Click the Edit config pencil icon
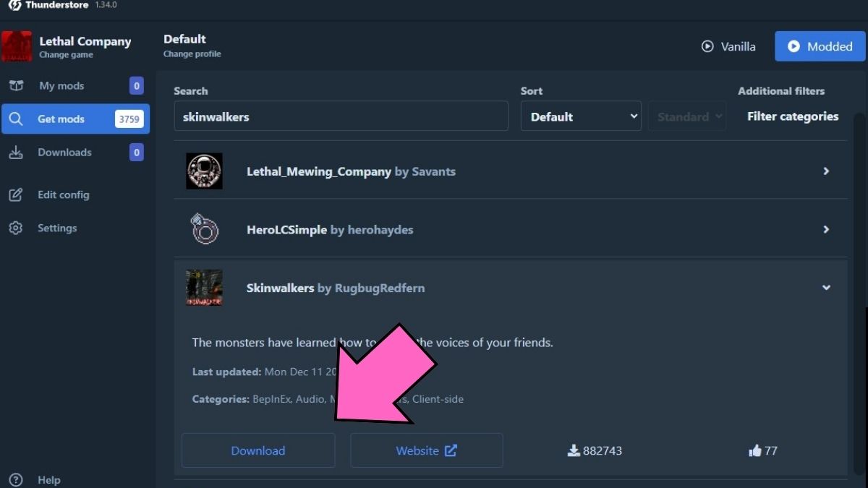Screen dimensions: 868x488 (16, 194)
